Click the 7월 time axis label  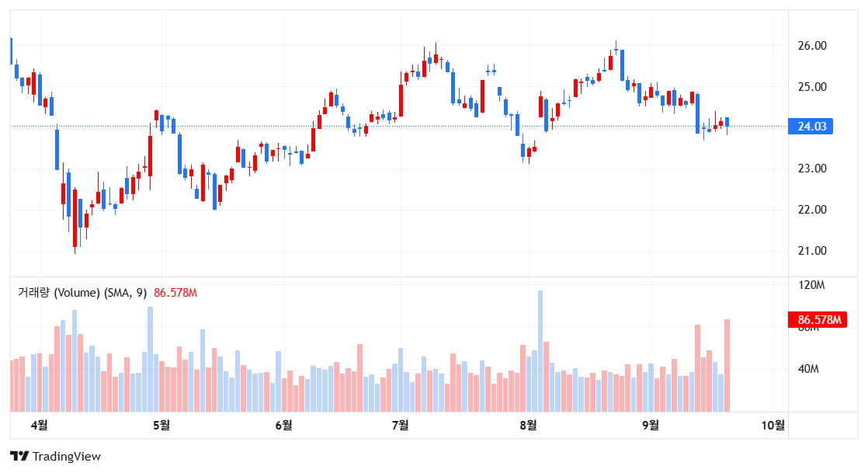tap(401, 424)
